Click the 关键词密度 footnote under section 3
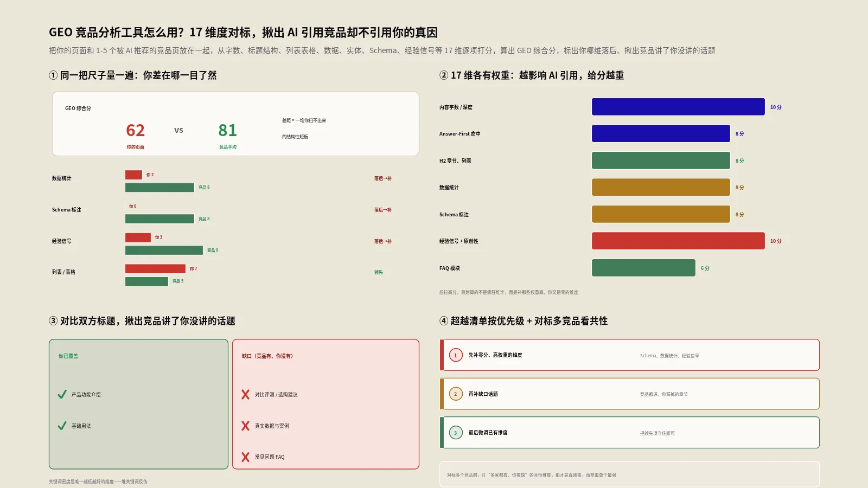This screenshot has width=868, height=488. coord(98,481)
